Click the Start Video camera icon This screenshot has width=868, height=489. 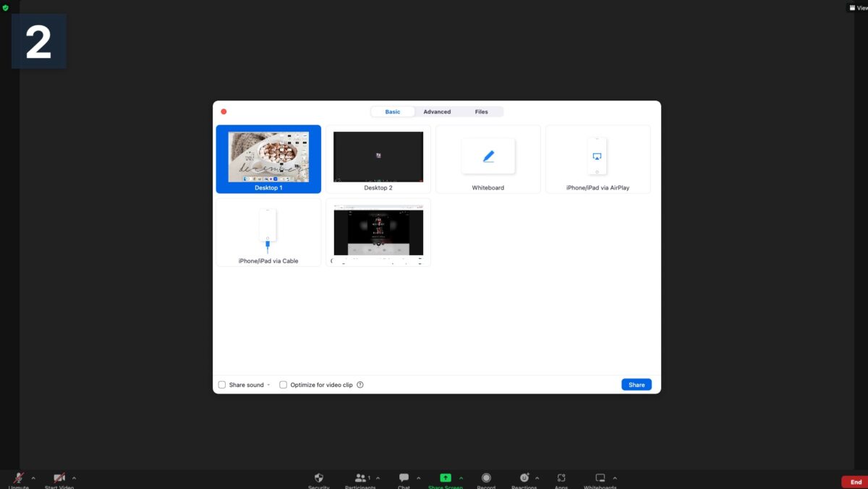[59, 478]
